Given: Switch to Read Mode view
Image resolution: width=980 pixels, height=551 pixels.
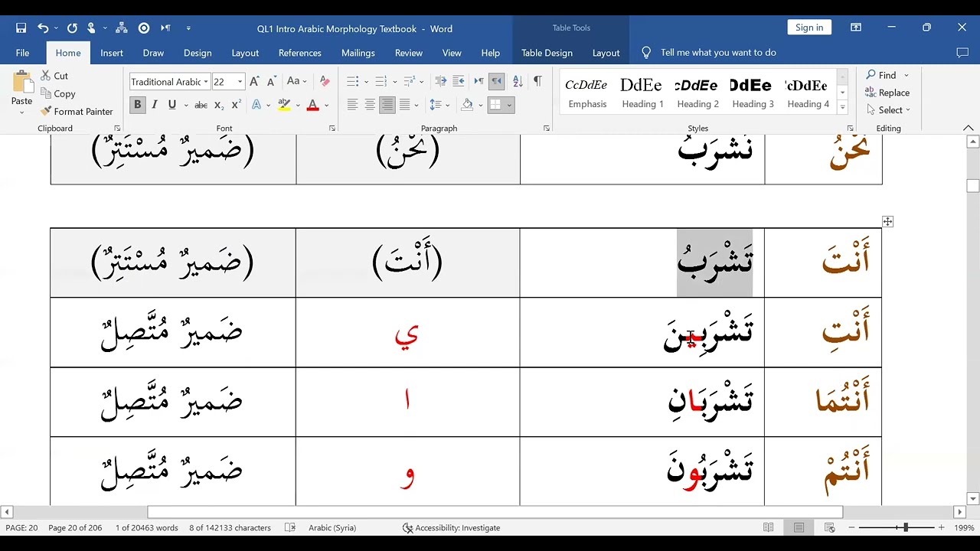Looking at the screenshot, I should pos(768,527).
